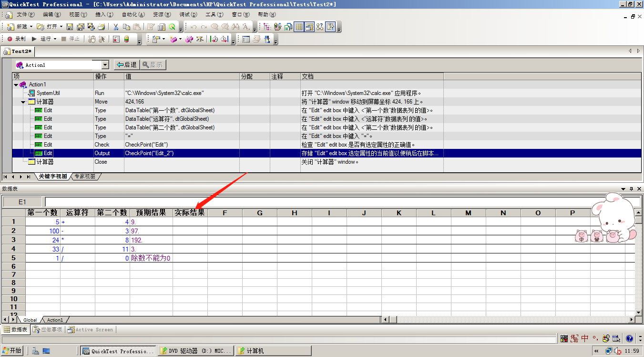Click the Redo arrow icon
Screen dimensions: 644x357
[204, 27]
